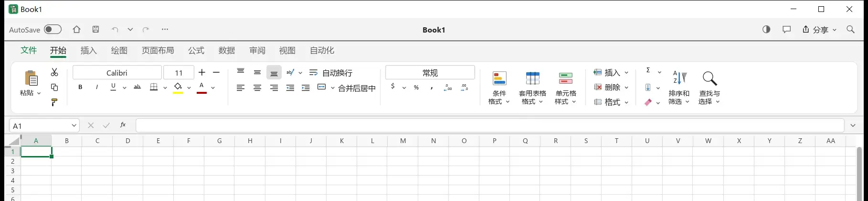Click the Undo arrow icon
Viewport: 868px width, 201px height.
pyautogui.click(x=115, y=30)
